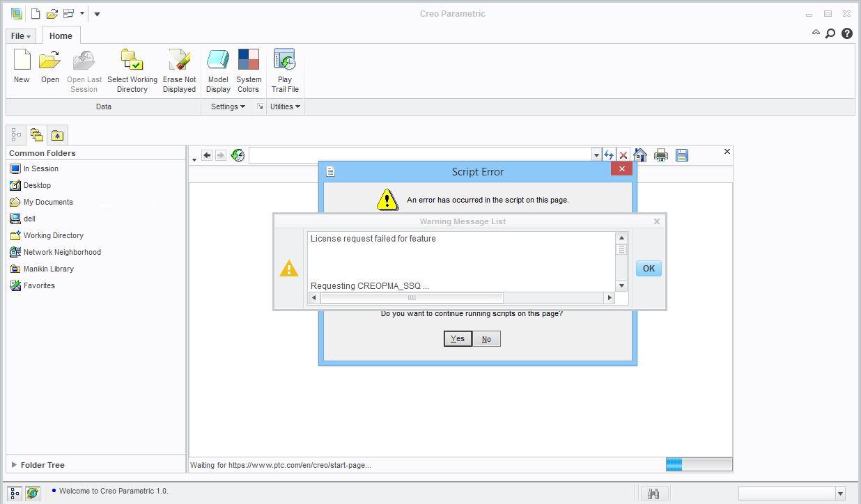Screen dimensions: 861x504
Task: Click warning list scroll down arrow
Action: pos(622,285)
